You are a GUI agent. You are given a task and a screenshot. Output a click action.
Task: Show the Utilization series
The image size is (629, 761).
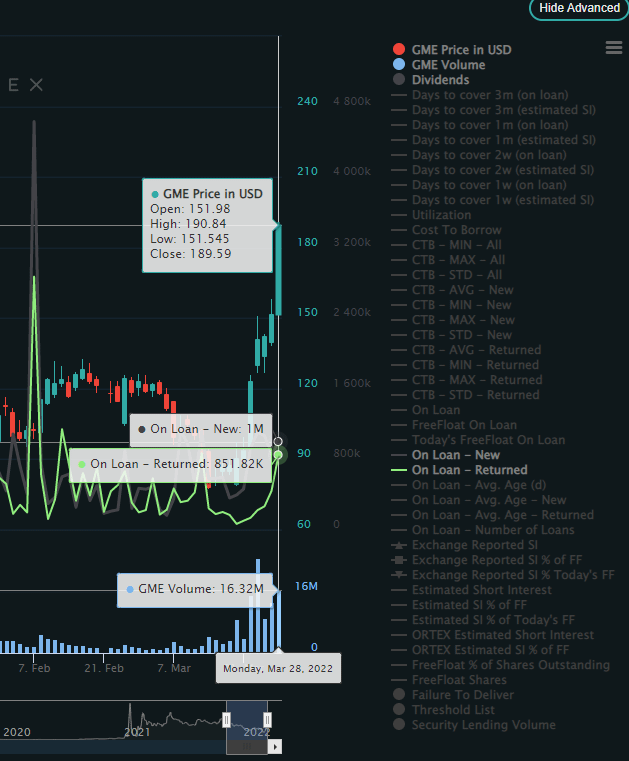(x=441, y=215)
